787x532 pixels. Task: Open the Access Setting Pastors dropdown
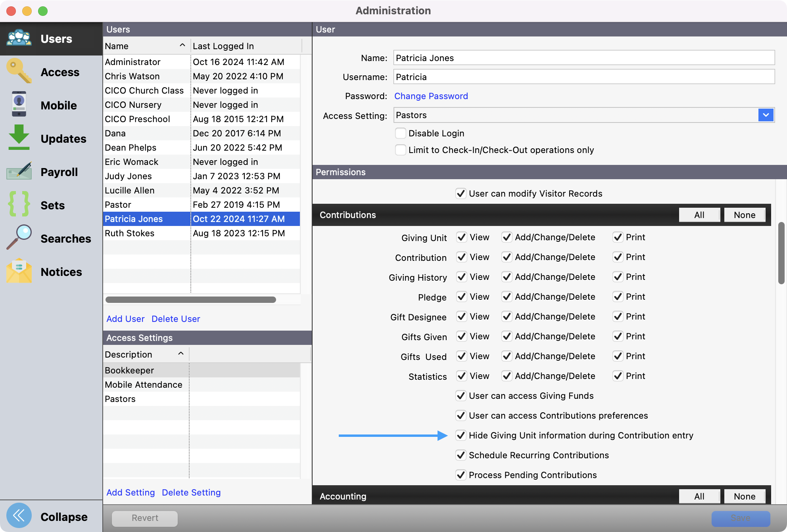pyautogui.click(x=766, y=115)
